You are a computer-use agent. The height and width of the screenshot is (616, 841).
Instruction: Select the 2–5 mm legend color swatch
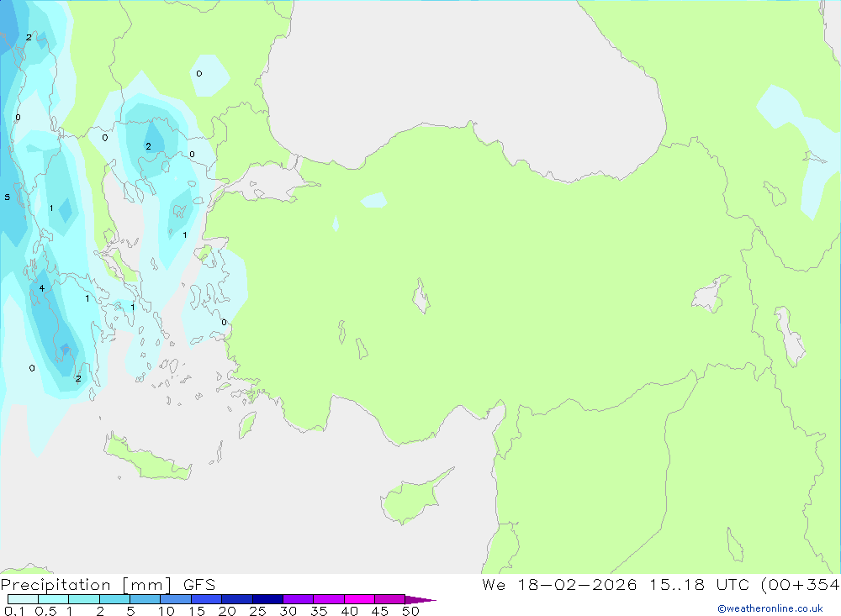pos(114,599)
